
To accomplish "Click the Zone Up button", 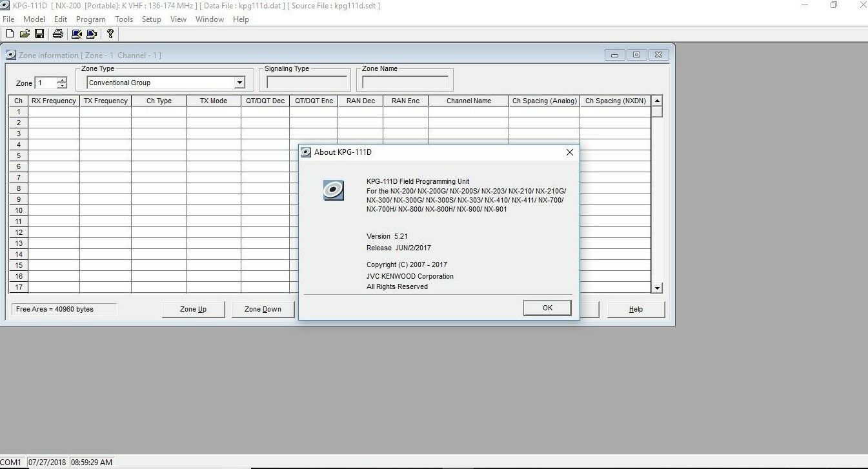I will [193, 310].
